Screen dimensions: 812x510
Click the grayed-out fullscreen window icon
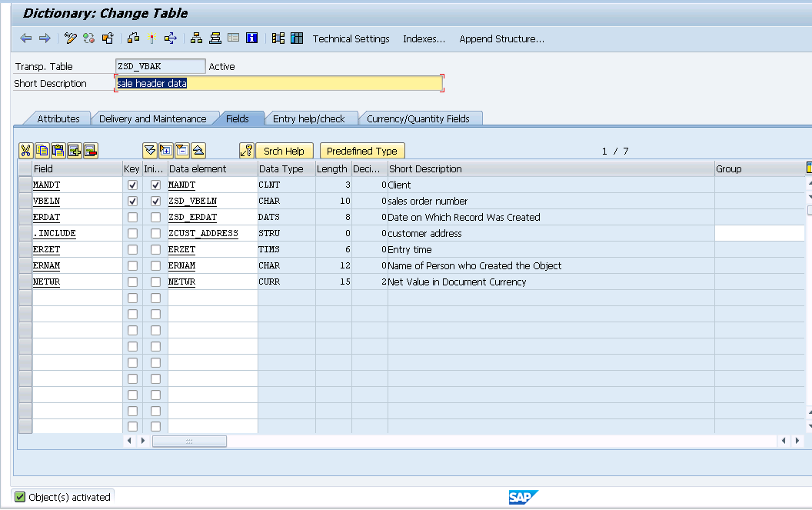tap(234, 38)
